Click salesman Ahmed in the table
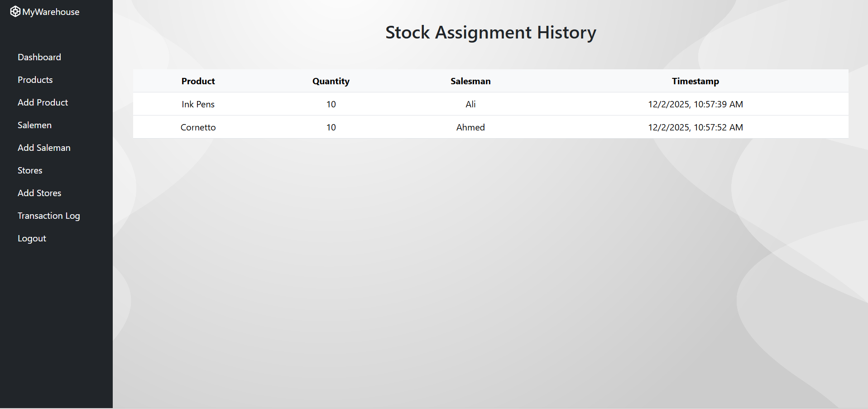 pyautogui.click(x=470, y=127)
